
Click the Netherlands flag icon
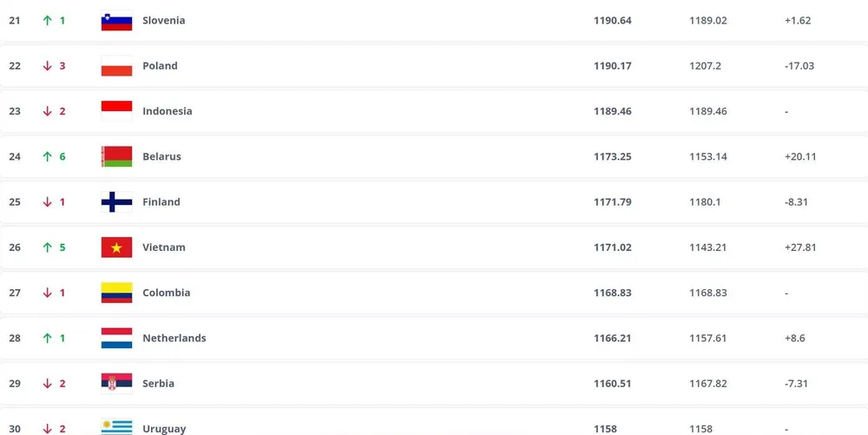(x=116, y=338)
